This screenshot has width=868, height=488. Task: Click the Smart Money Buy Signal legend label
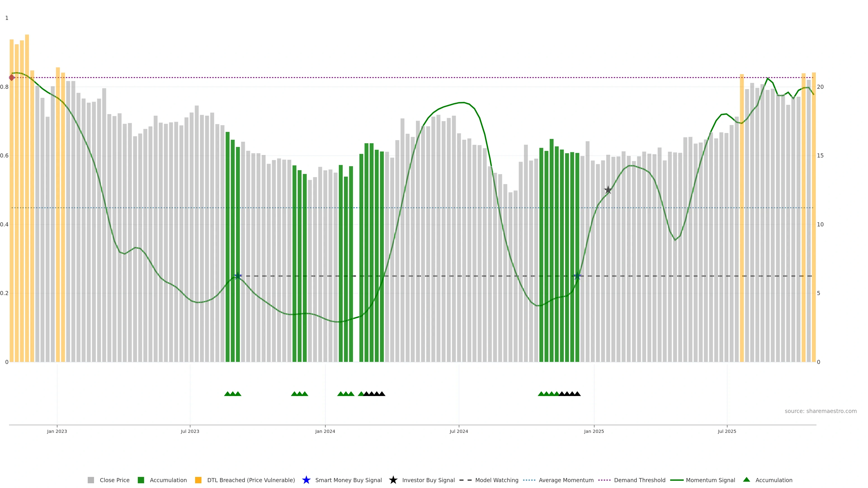(x=348, y=480)
